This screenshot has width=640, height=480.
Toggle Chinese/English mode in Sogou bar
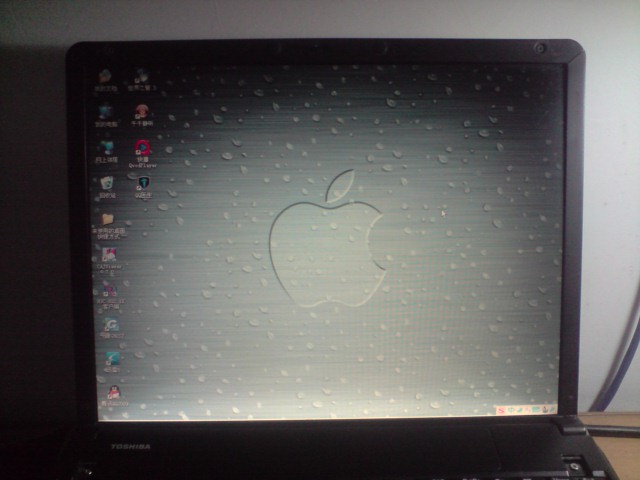click(x=511, y=410)
